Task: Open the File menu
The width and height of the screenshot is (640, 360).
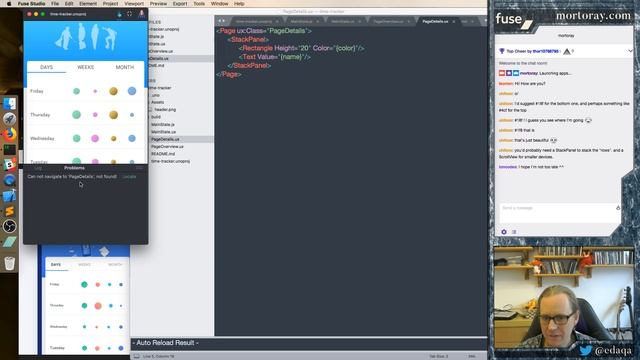Action: [x=55, y=4]
